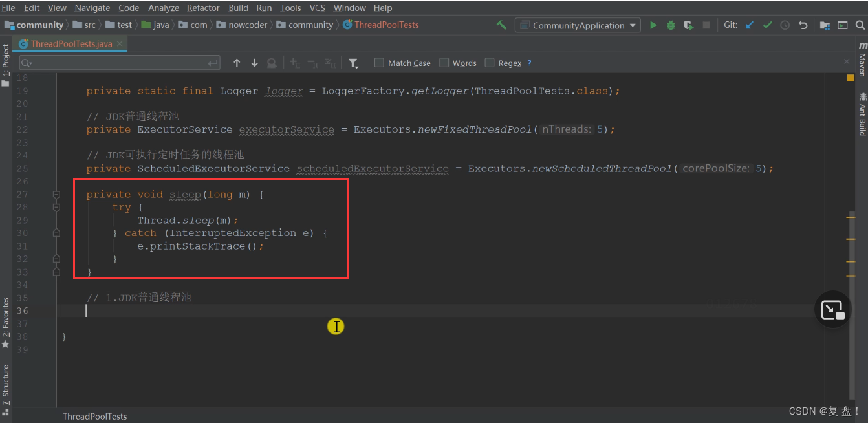
Task: Update project with the blue Git arrow
Action: coord(750,25)
